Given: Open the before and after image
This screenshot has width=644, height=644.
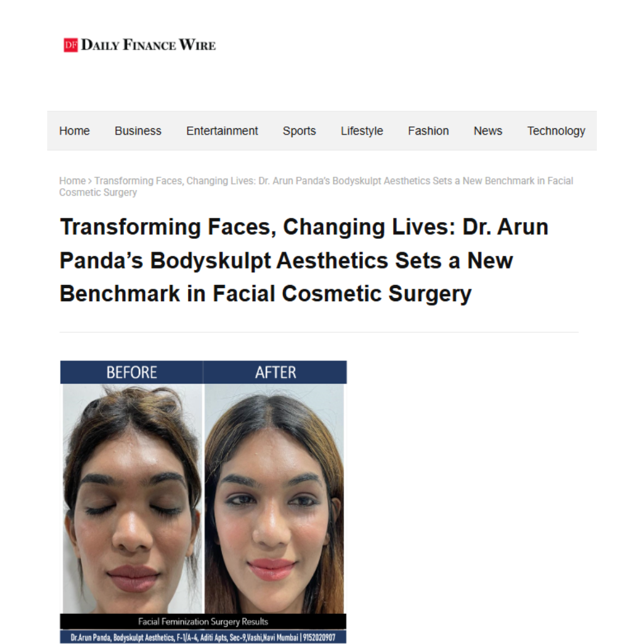Looking at the screenshot, I should pyautogui.click(x=203, y=502).
